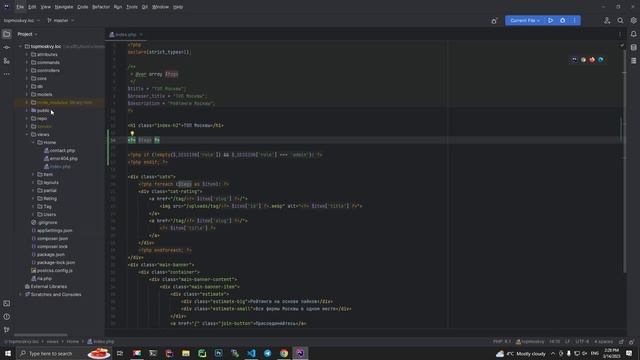Open preview in Edge browser icon
This screenshot has width=640, height=360.
pos(601,60)
